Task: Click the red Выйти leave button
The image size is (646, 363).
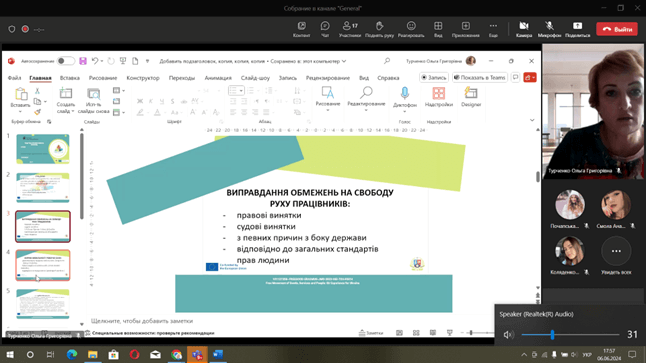Action: click(617, 29)
